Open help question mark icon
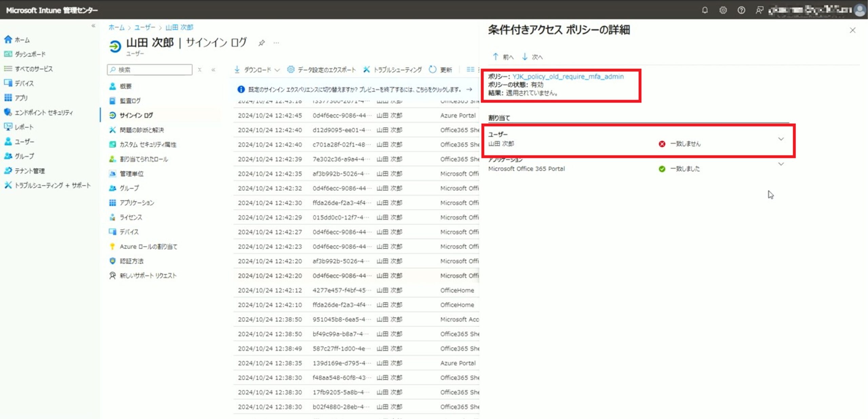868x419 pixels. (x=741, y=10)
